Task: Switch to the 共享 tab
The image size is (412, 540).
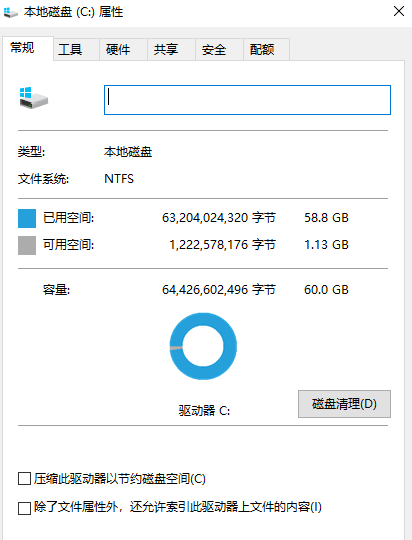Action: 172,49
